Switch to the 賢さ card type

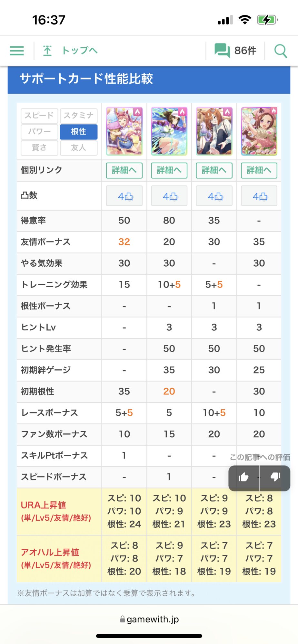click(x=39, y=148)
